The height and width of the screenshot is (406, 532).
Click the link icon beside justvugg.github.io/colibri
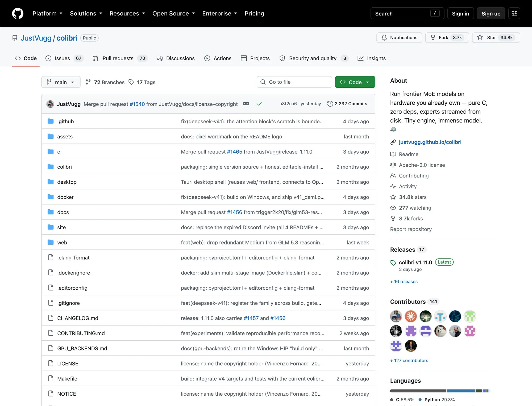[x=393, y=142]
